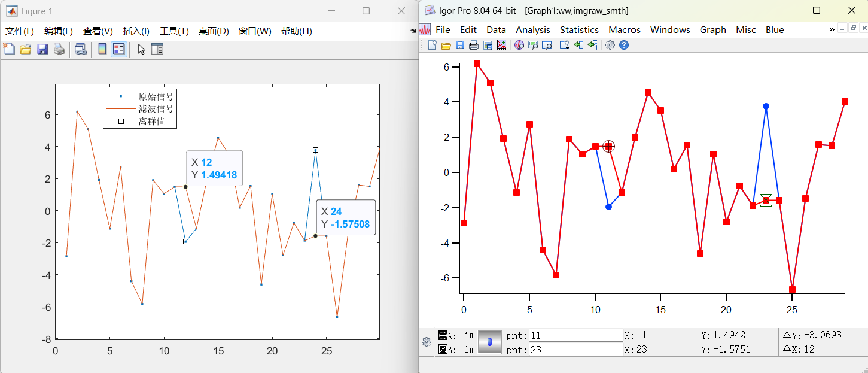Click the X 24 data tip in the MATLAB plot

(x=346, y=217)
